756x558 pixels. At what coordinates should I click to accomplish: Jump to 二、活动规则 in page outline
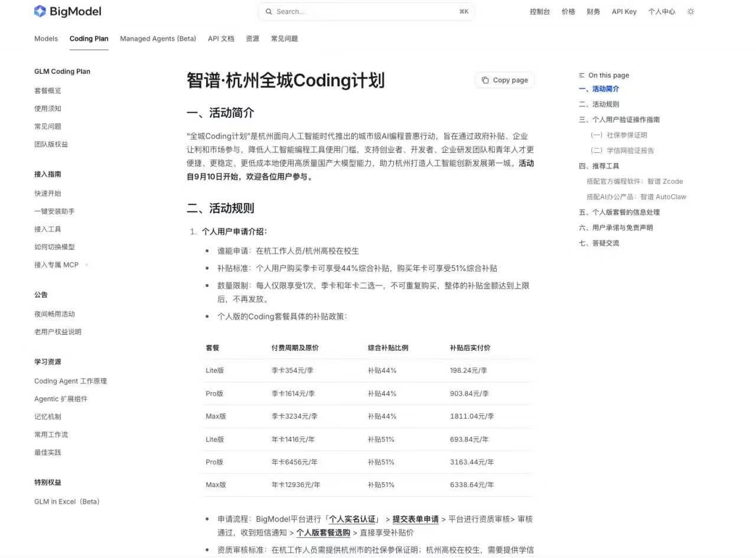point(599,104)
